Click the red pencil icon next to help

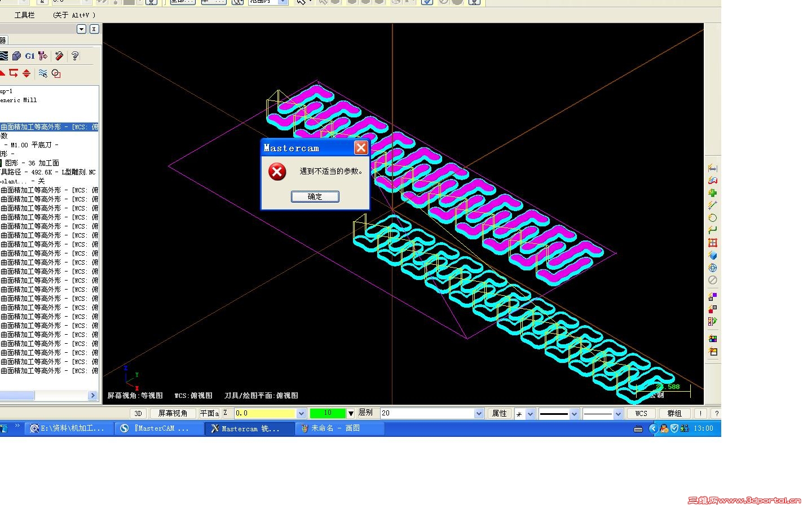(x=59, y=56)
